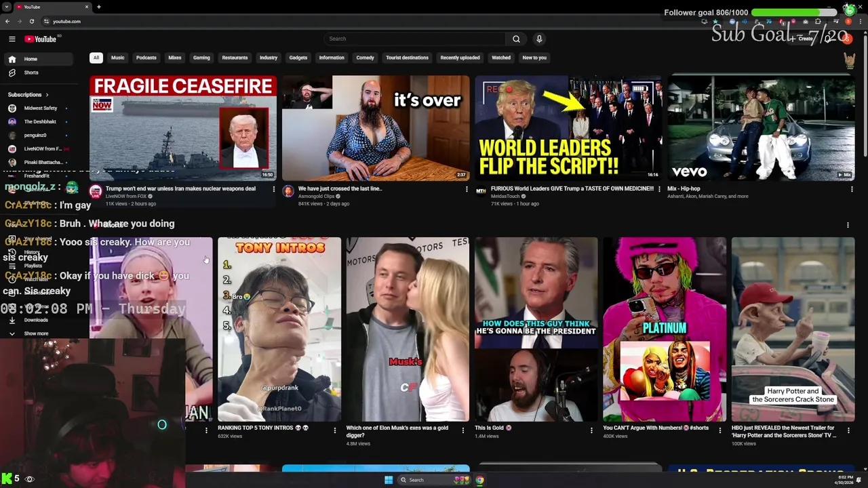This screenshot has width=868, height=488.
Task: Click into the YouTube search field
Action: pyautogui.click(x=415, y=39)
